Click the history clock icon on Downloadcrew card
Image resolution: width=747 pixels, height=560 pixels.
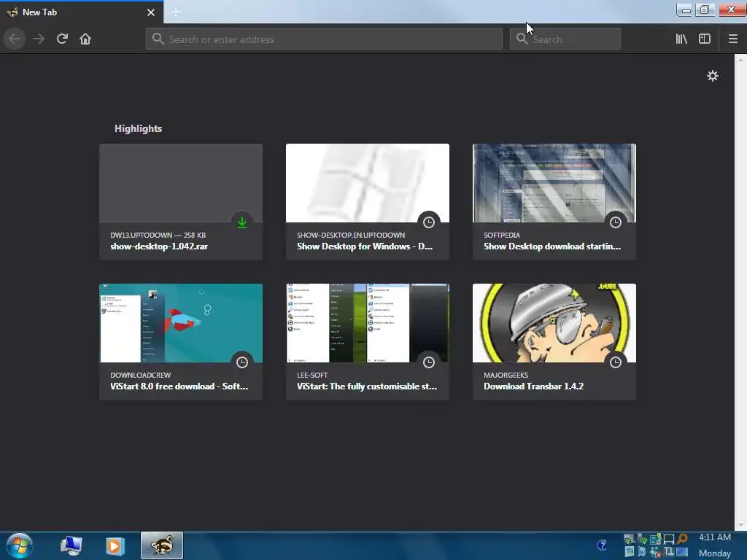[x=242, y=362]
